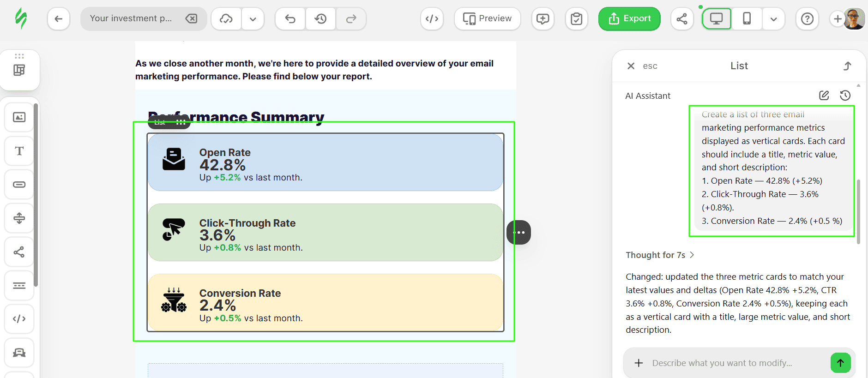868x378 pixels.
Task: Click the AI Assistant panel scrollbar
Action: (x=858, y=211)
